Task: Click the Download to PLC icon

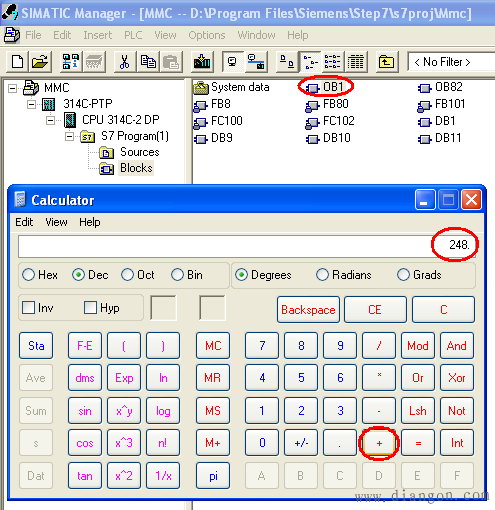Action: pyautogui.click(x=202, y=62)
